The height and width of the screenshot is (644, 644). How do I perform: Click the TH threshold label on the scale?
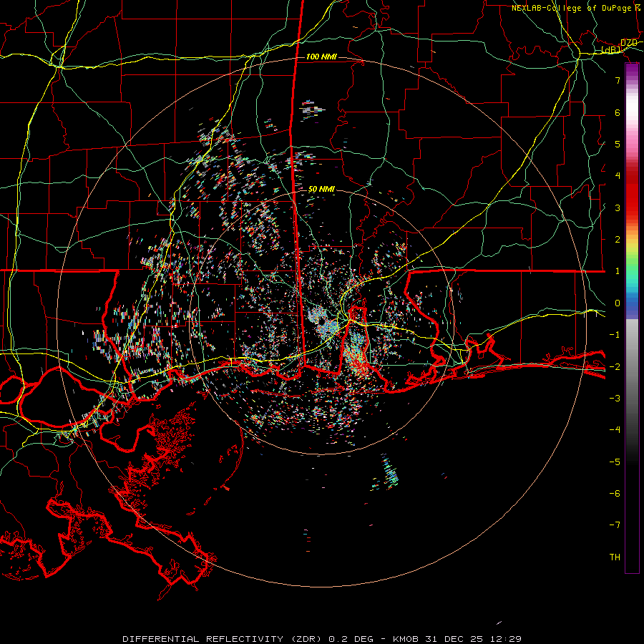tap(615, 557)
